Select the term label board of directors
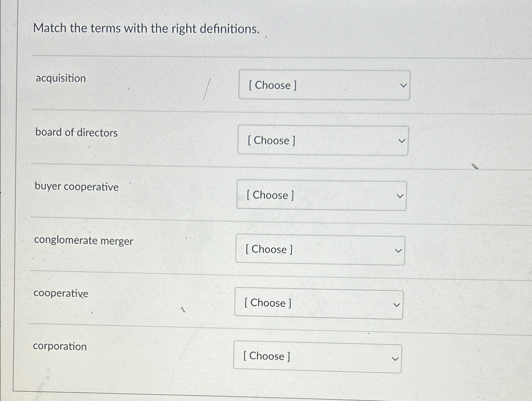 coord(76,133)
